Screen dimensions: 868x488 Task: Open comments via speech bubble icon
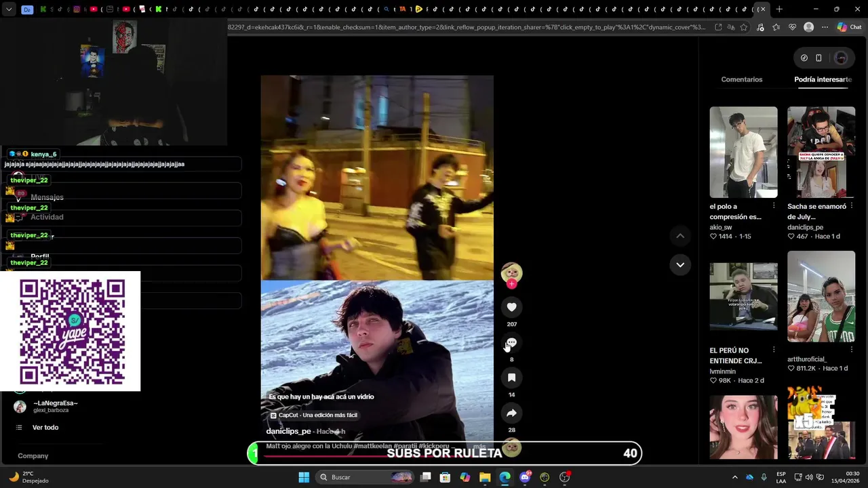point(511,343)
